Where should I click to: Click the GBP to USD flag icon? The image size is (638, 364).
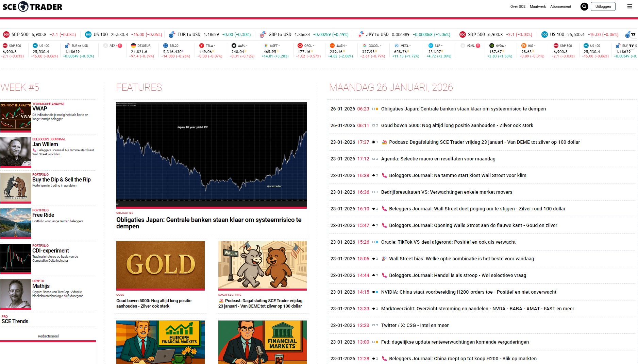tap(263, 34)
